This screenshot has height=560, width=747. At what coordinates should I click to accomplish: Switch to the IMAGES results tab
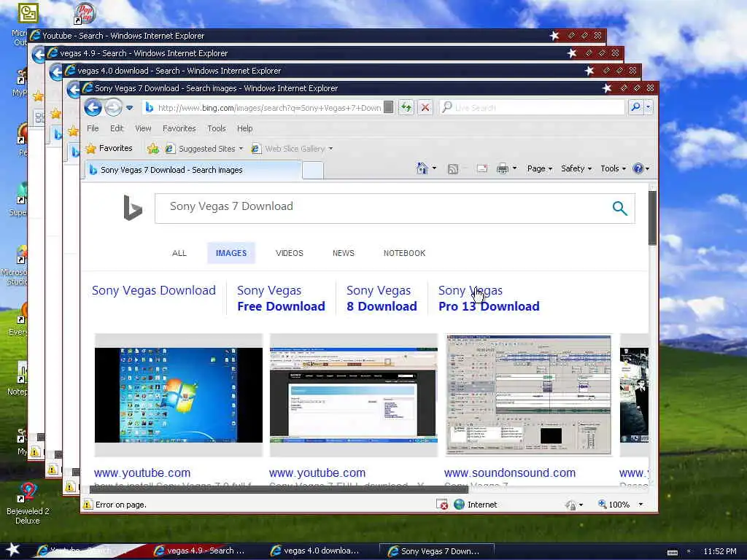tap(231, 253)
